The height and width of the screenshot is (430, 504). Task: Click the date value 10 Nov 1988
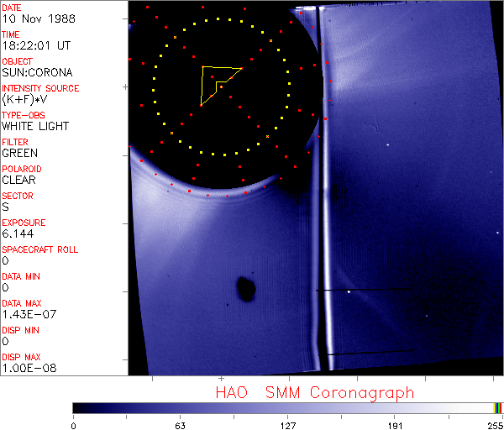point(39,18)
